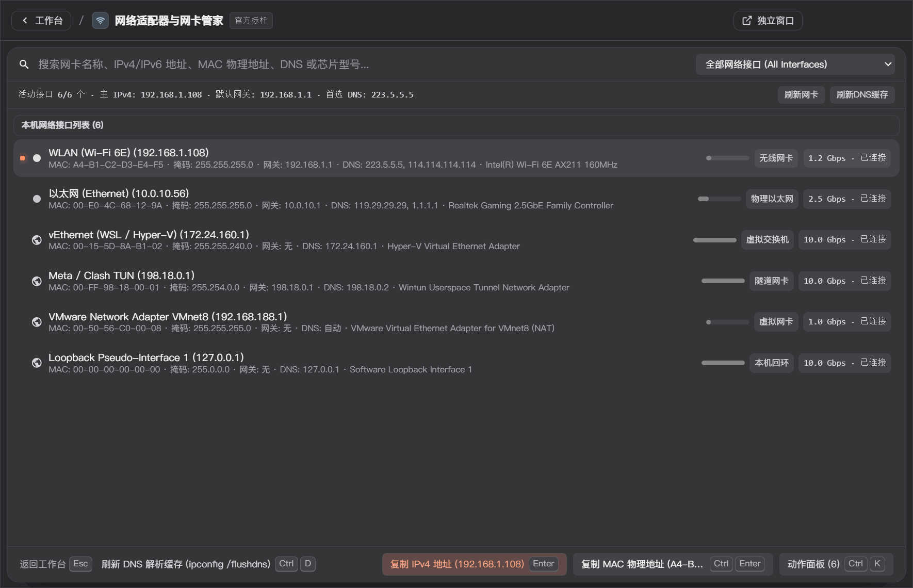Click the 无线网卡 tag

(776, 158)
